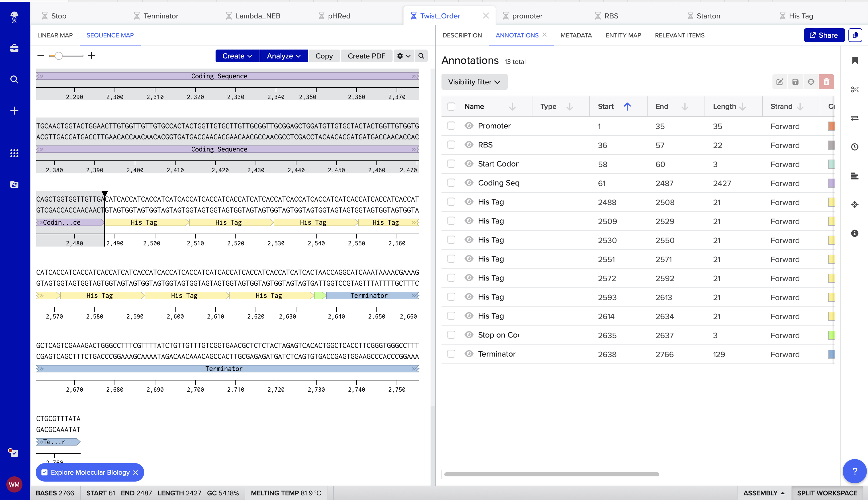Screen dimensions: 868x500
Task: Open the Create dropdown menu
Action: click(x=237, y=56)
